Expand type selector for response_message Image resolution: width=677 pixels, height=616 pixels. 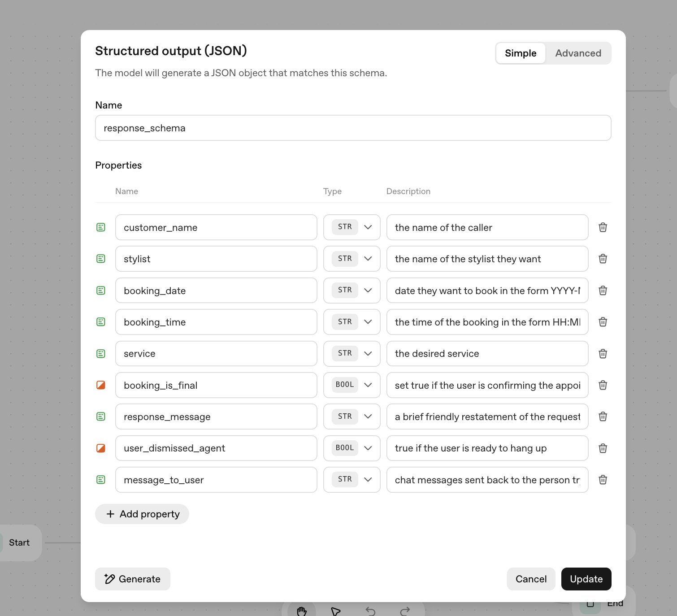tap(352, 416)
